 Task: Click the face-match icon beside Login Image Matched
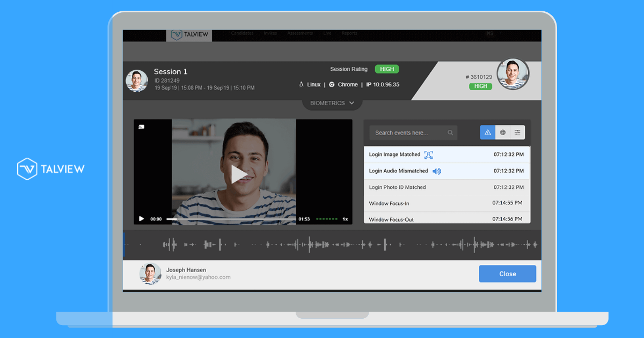(x=428, y=155)
